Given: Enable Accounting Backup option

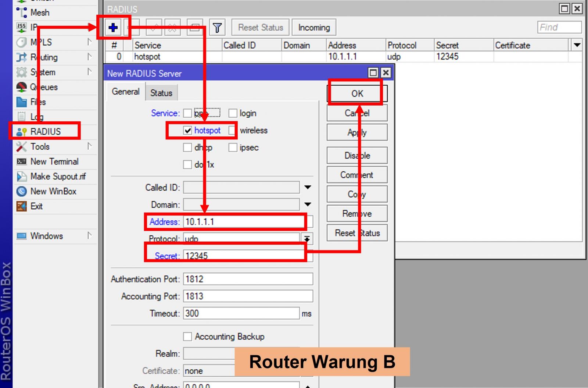Looking at the screenshot, I should (188, 336).
